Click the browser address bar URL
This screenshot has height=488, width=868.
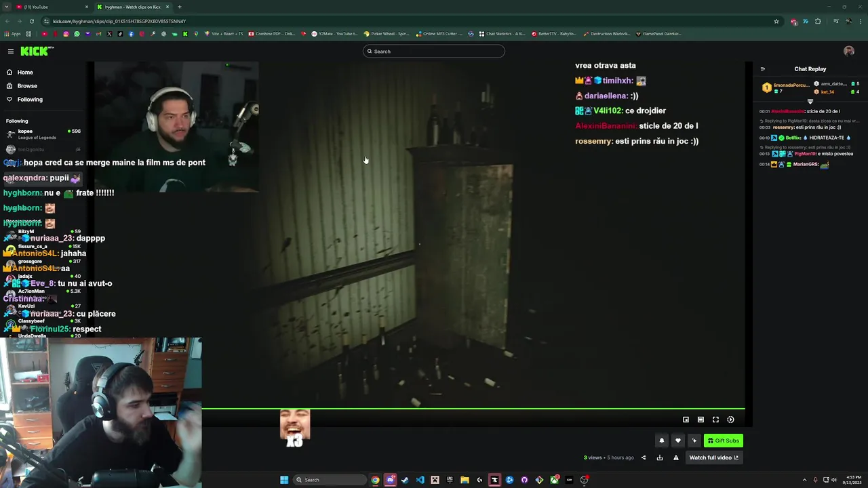(119, 21)
